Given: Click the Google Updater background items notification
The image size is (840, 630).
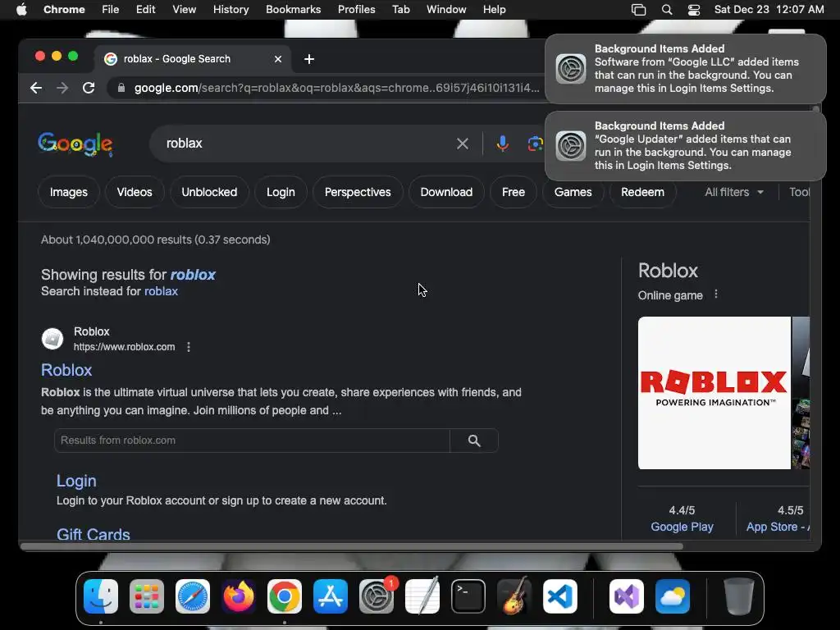Looking at the screenshot, I should pyautogui.click(x=685, y=146).
